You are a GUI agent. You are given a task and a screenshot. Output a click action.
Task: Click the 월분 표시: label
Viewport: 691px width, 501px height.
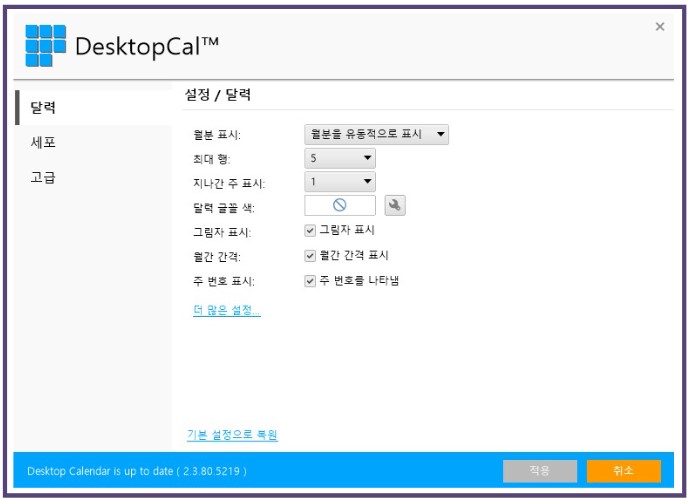(217, 134)
